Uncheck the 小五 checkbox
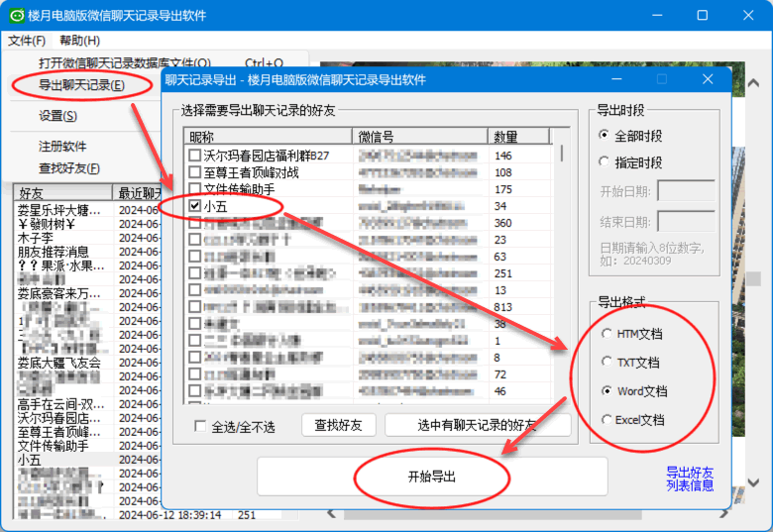 pos(194,205)
